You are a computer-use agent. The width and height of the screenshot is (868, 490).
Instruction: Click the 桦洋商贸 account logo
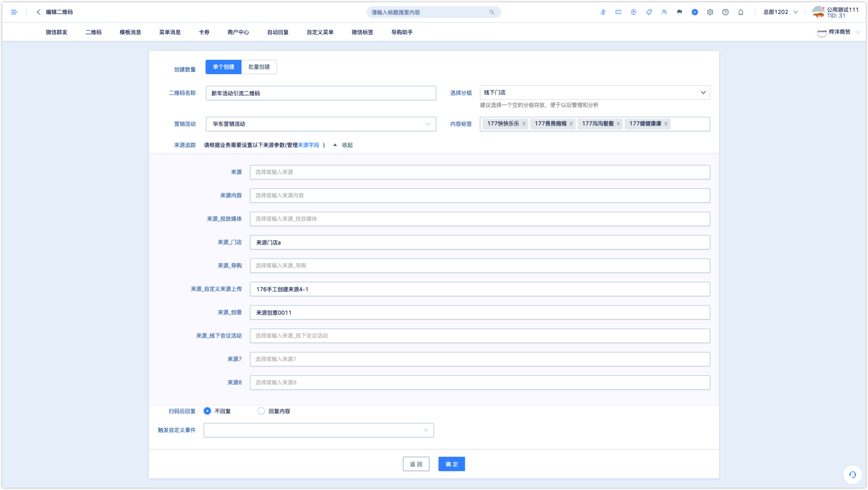coord(822,32)
